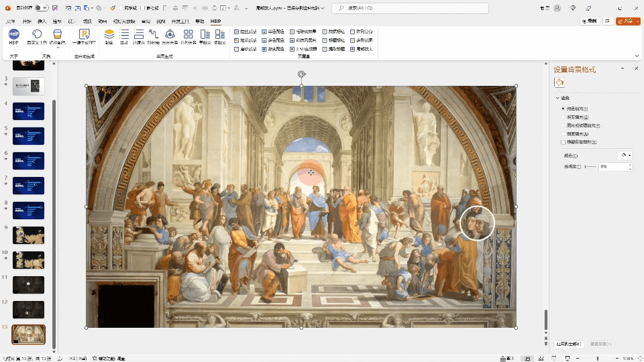The height and width of the screenshot is (362, 644).
Task: Open the file name save-location dropdown
Action: 323,8
